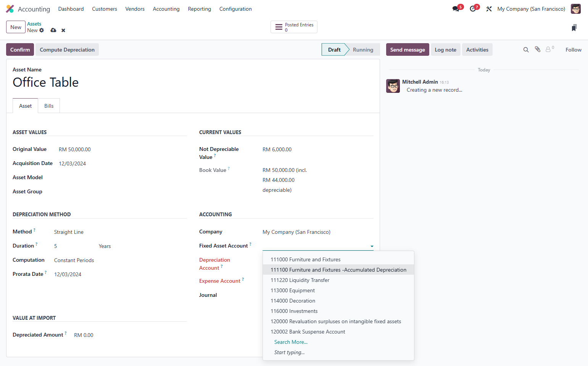Expand the Fixed Asset Account dropdown arrow
The width and height of the screenshot is (588, 366).
(372, 246)
